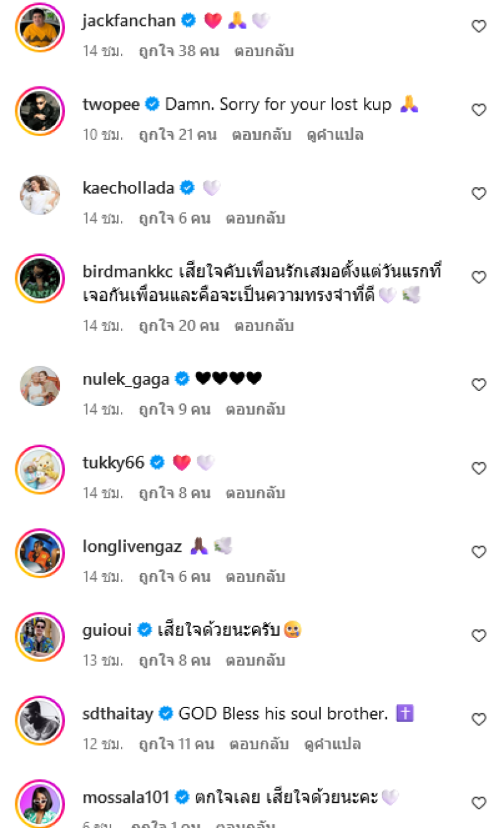Screen dimensions: 504x828
Task: Open nulek_gaga's username link
Action: pyautogui.click(x=126, y=379)
